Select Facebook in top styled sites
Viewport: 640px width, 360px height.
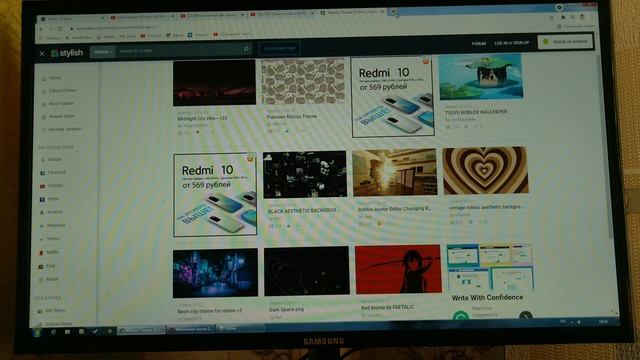(x=53, y=173)
